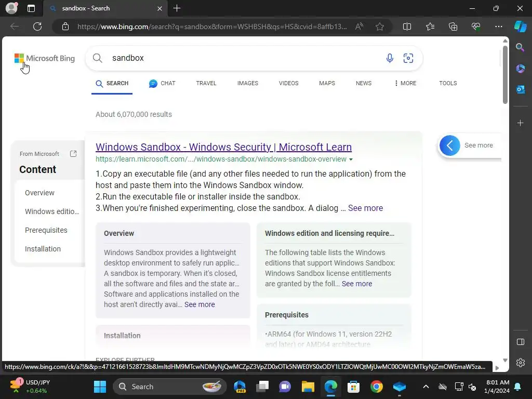Viewport: 532px width, 399px height.
Task: Open a new tab with plus button
Action: [x=177, y=8]
